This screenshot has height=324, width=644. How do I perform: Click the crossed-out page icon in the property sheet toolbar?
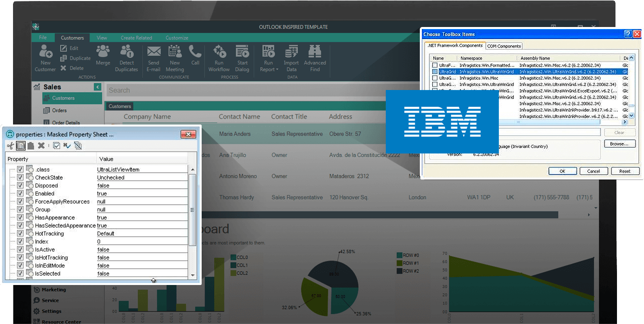78,145
